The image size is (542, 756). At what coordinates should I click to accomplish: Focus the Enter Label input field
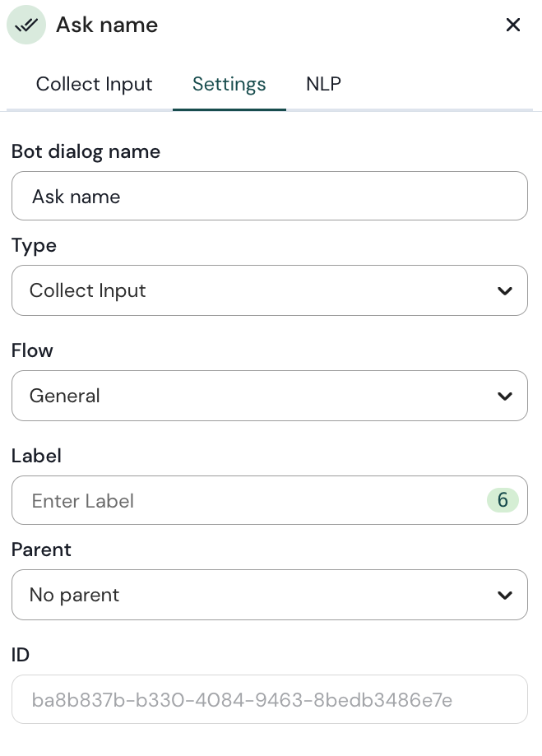247,500
